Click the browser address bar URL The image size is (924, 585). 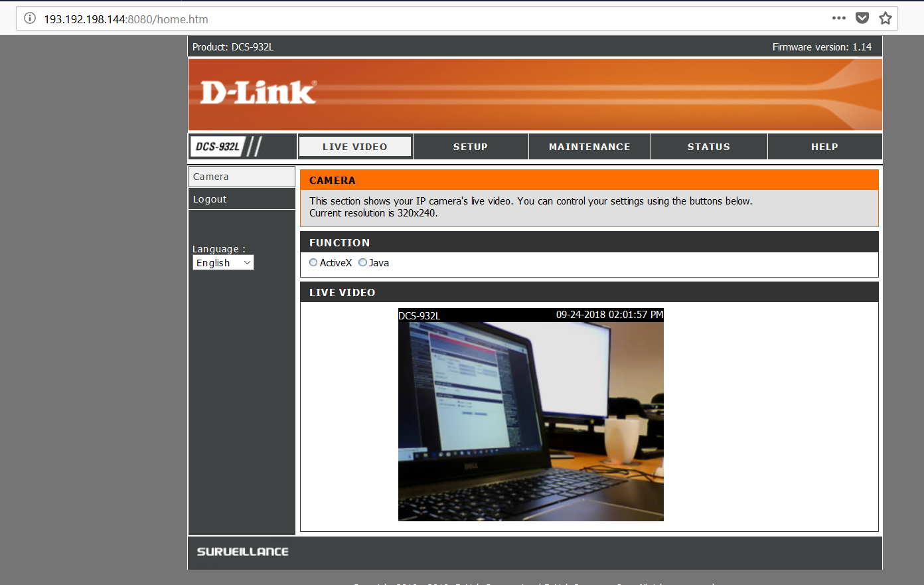pos(126,19)
